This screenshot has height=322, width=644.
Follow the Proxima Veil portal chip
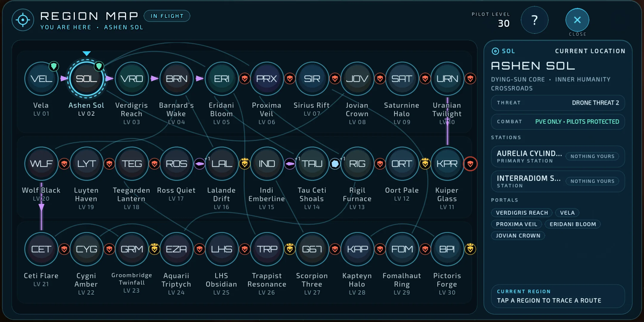[x=516, y=224]
